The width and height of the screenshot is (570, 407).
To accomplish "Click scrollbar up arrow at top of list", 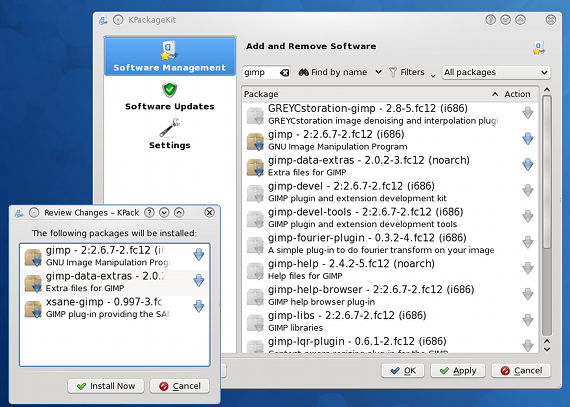I will 547,90.
